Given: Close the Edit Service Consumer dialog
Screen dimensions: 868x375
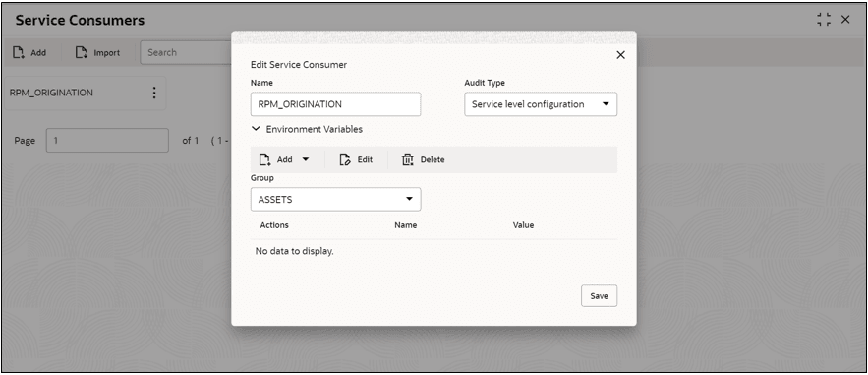Looking at the screenshot, I should [620, 55].
